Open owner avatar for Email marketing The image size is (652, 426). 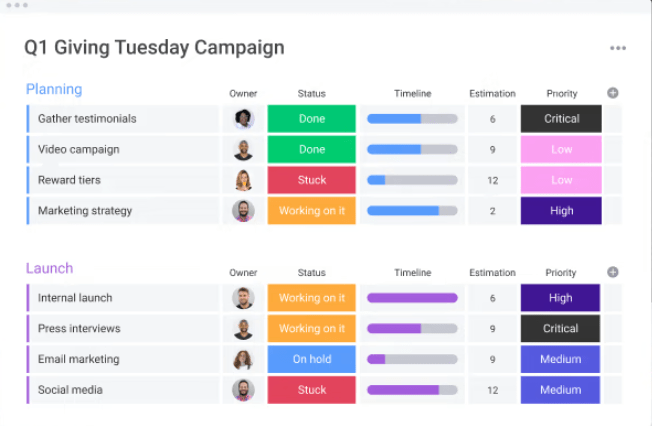[243, 359]
